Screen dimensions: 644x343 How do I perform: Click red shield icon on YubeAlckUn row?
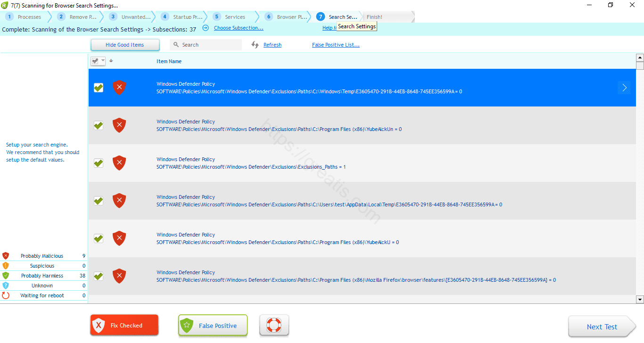pos(119,125)
